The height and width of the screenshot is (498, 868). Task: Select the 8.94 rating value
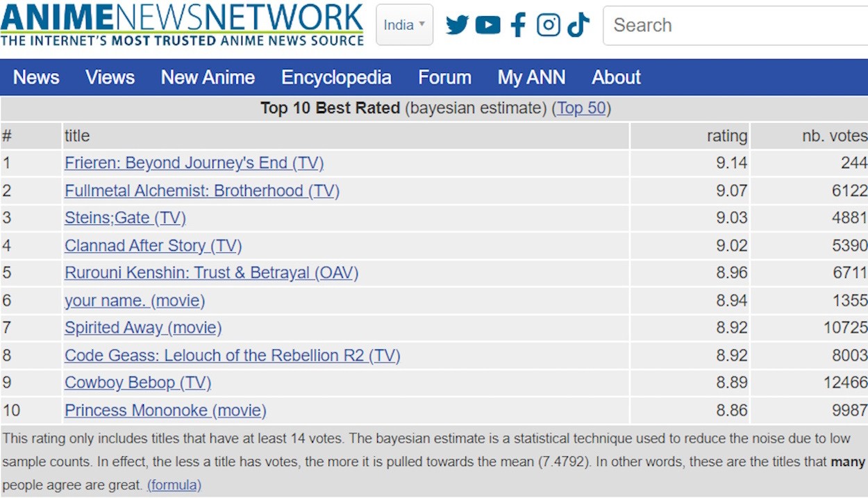tap(732, 300)
